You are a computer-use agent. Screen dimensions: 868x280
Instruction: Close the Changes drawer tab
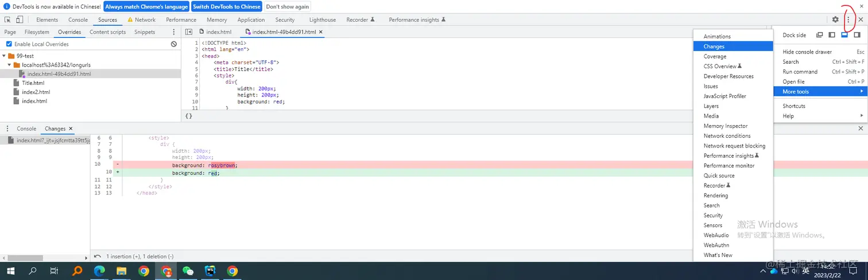pos(71,129)
